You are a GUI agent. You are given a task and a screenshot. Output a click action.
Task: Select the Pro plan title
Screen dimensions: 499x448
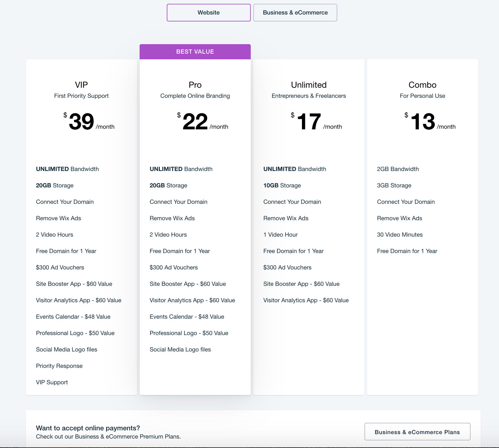pyautogui.click(x=195, y=85)
